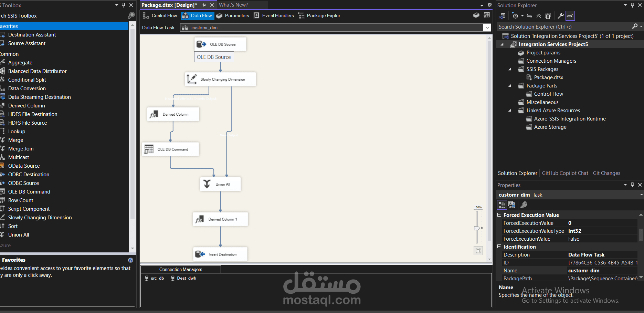Switch to the Package Explorer tab
Viewport: 644px width, 313px height.
[321, 15]
